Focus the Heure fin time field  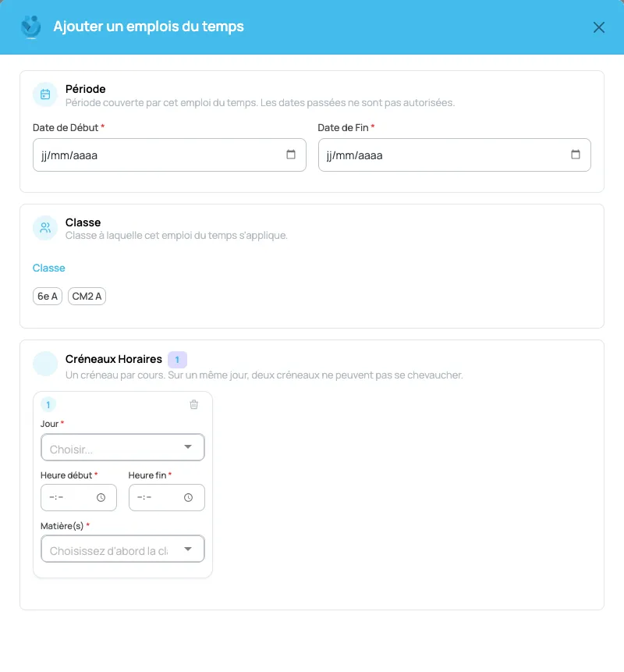(167, 498)
